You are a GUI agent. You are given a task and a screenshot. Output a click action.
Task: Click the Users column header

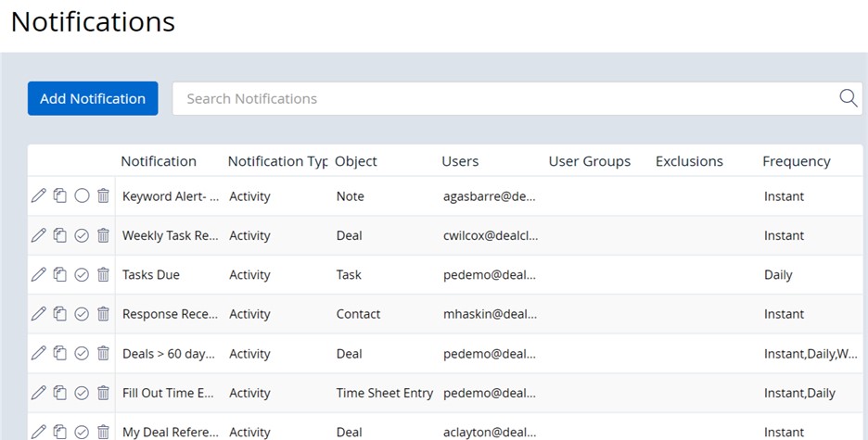[x=460, y=161]
